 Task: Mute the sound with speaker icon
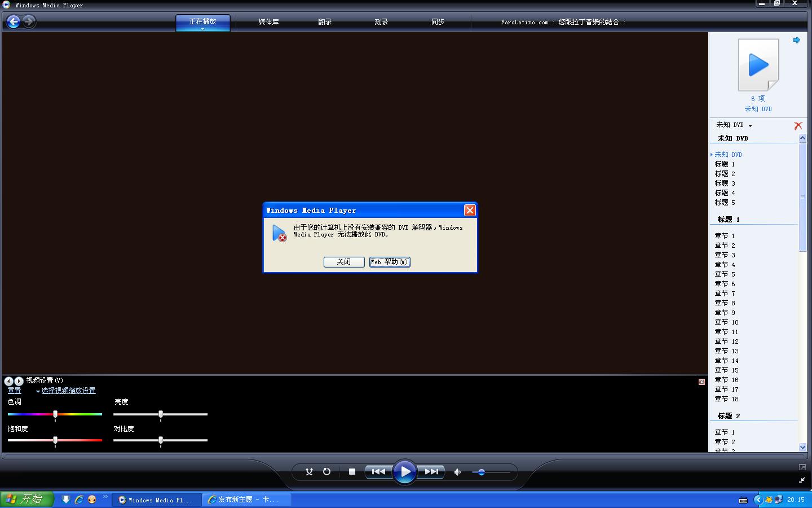tap(458, 472)
